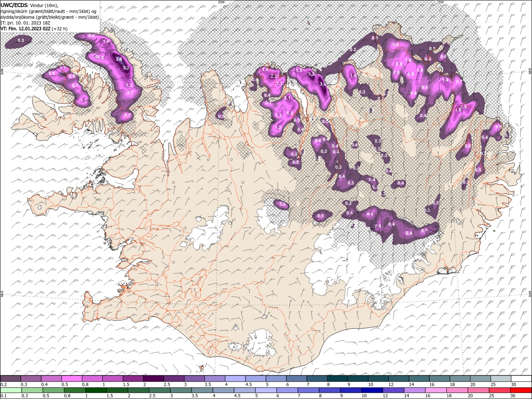Image resolution: width=532 pixels, height=399 pixels.
Task: Click the 3.2 snowfall value on the map
Action: pyautogui.click(x=311, y=74)
